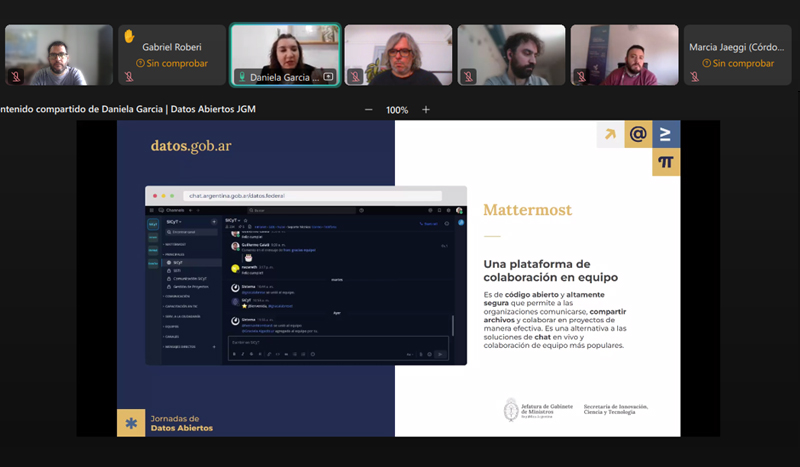This screenshot has height=467, width=800.
Task: Click the Buscar search box in Mattermost
Action: point(301,210)
